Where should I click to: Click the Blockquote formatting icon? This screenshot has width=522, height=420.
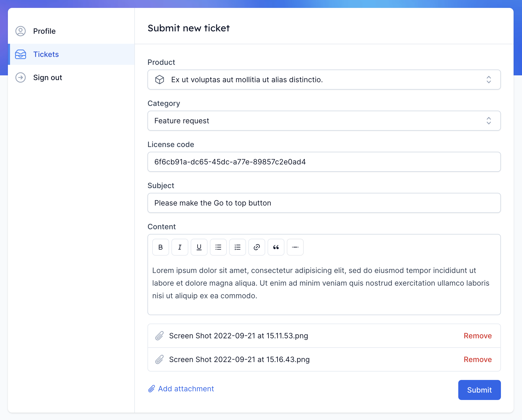(275, 247)
